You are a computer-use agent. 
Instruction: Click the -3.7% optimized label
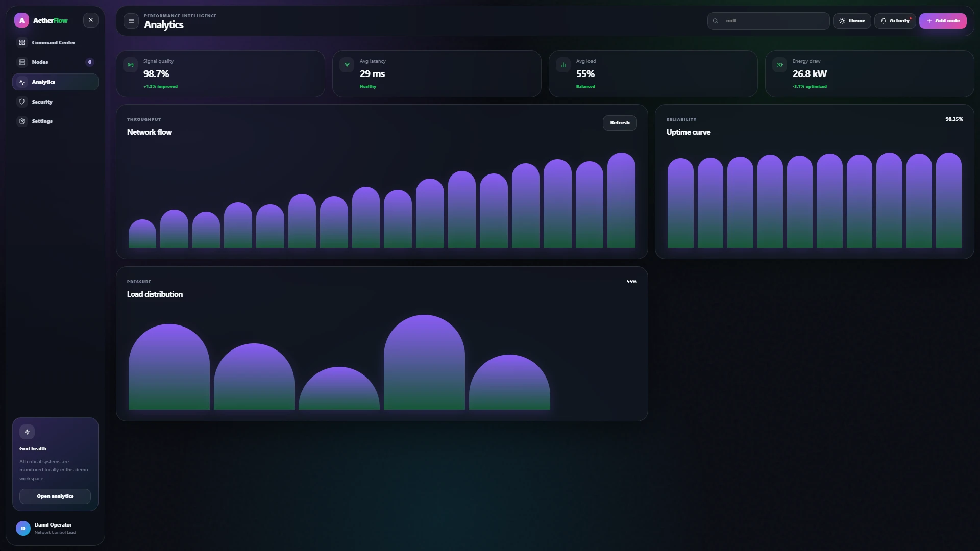pos(810,86)
